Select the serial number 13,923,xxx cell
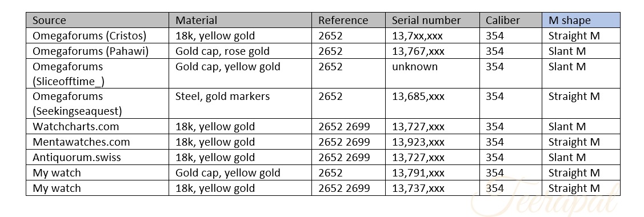The image size is (644, 217). (432, 142)
